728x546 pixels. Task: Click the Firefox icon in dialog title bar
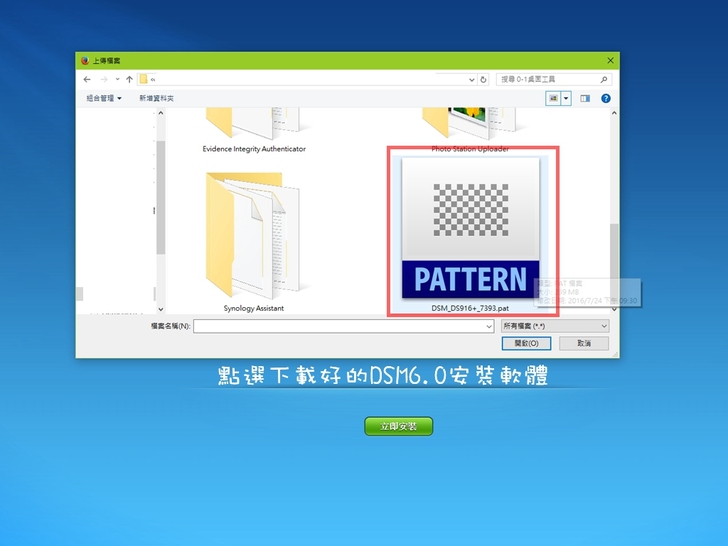tap(84, 61)
